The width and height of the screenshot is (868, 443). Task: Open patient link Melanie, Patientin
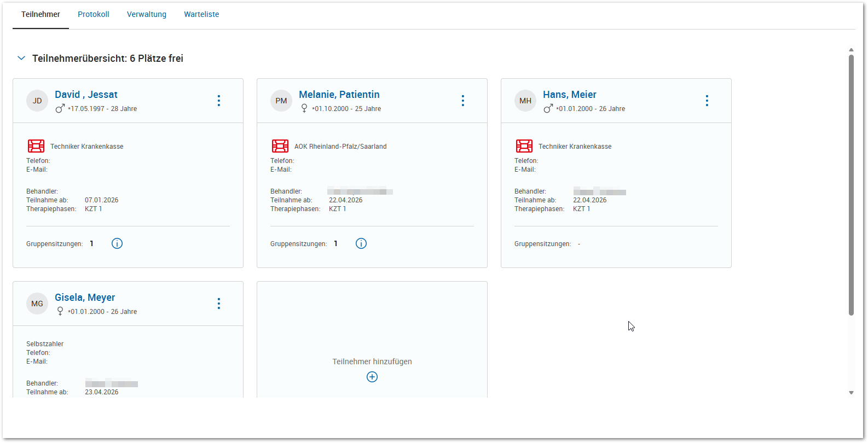[339, 95]
